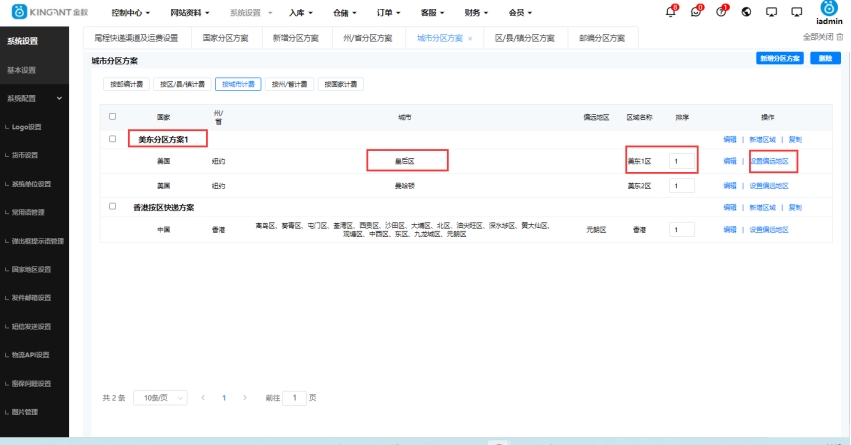Viewport: 851px width, 445px height.
Task: Switch to the 国家分区方案 tab
Action: [225, 38]
